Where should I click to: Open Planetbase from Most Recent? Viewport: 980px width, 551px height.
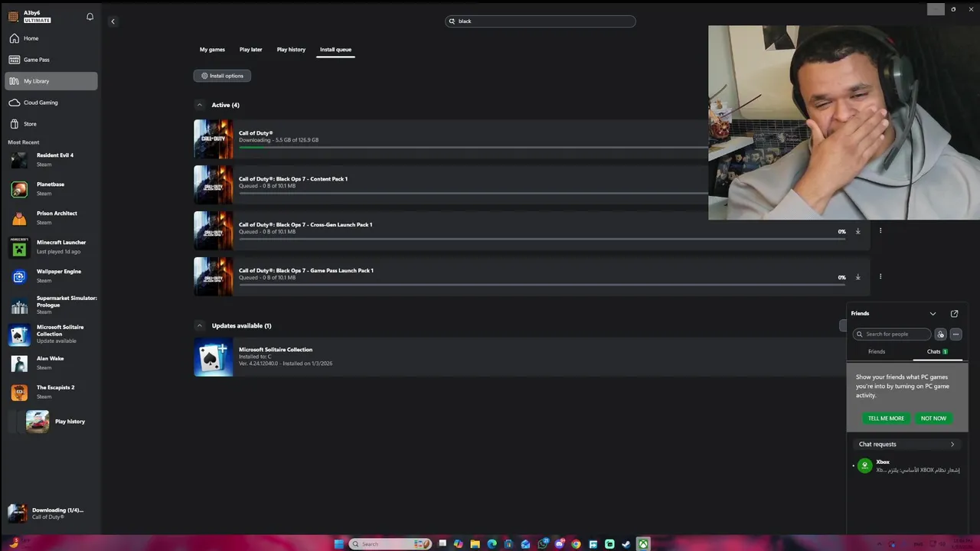tap(51, 189)
